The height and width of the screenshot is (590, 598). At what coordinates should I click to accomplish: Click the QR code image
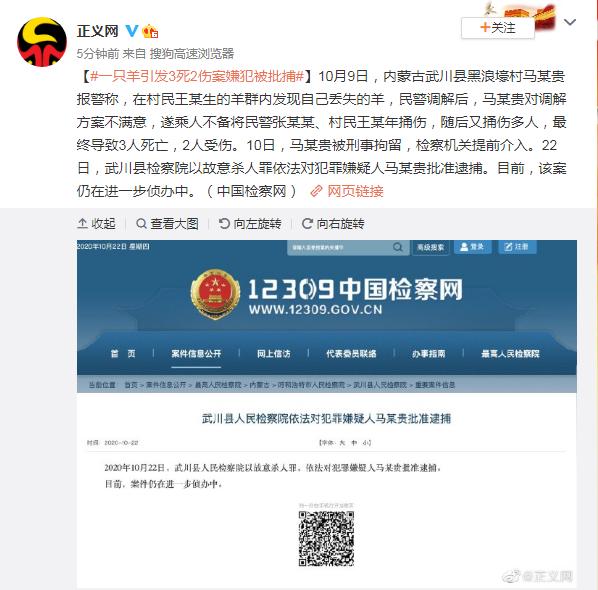[x=326, y=539]
